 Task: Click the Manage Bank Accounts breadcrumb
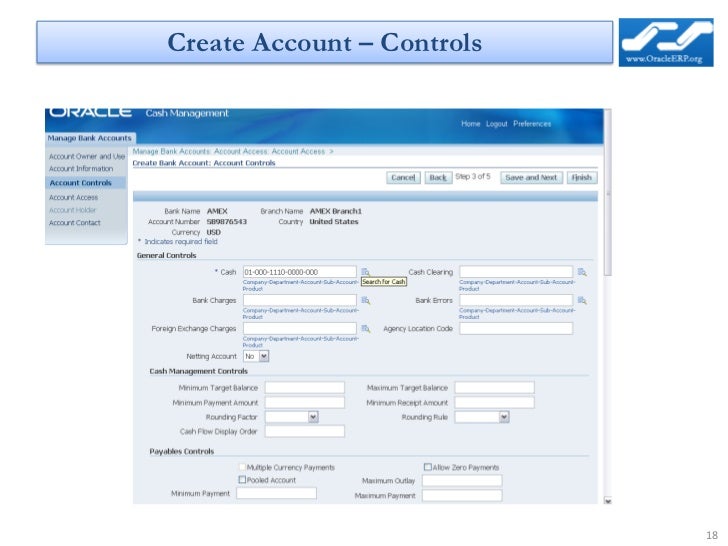171,151
